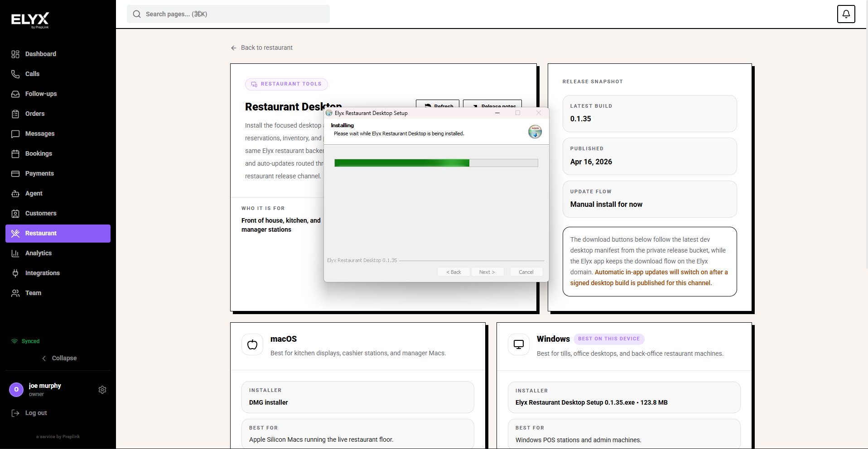The height and width of the screenshot is (449, 868).
Task: Click the ELYX logo
Action: point(30,20)
